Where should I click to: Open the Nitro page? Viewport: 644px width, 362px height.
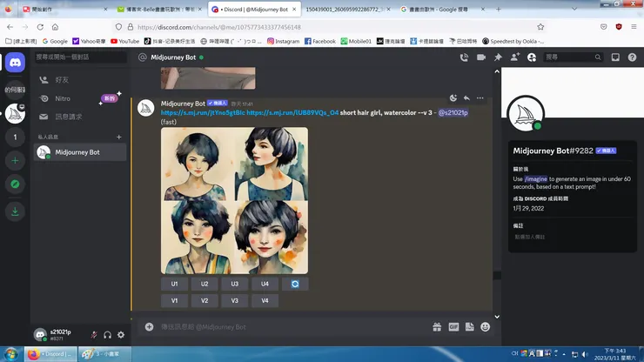tap(80, 98)
